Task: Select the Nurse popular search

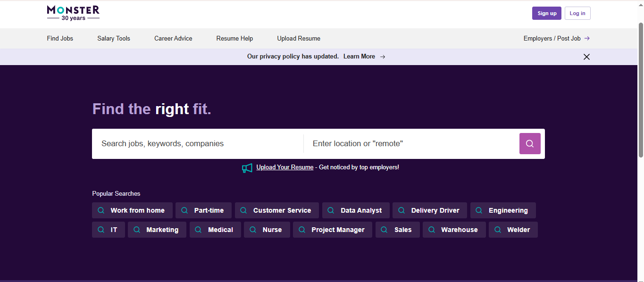Action: (267, 230)
